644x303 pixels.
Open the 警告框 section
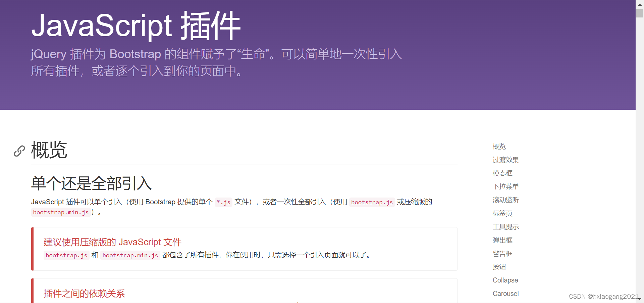[x=502, y=253]
